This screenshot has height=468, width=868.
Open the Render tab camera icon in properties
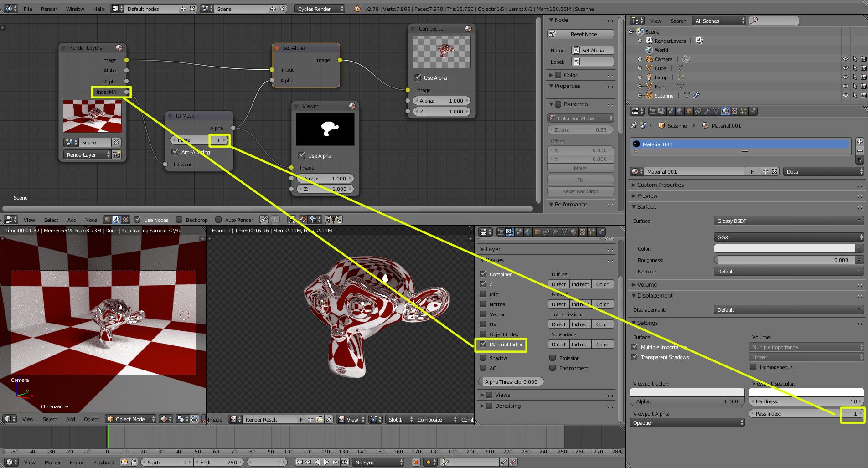[653, 111]
